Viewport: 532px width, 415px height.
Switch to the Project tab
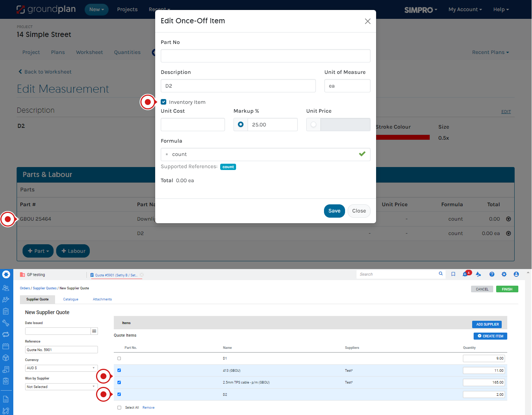pyautogui.click(x=31, y=52)
